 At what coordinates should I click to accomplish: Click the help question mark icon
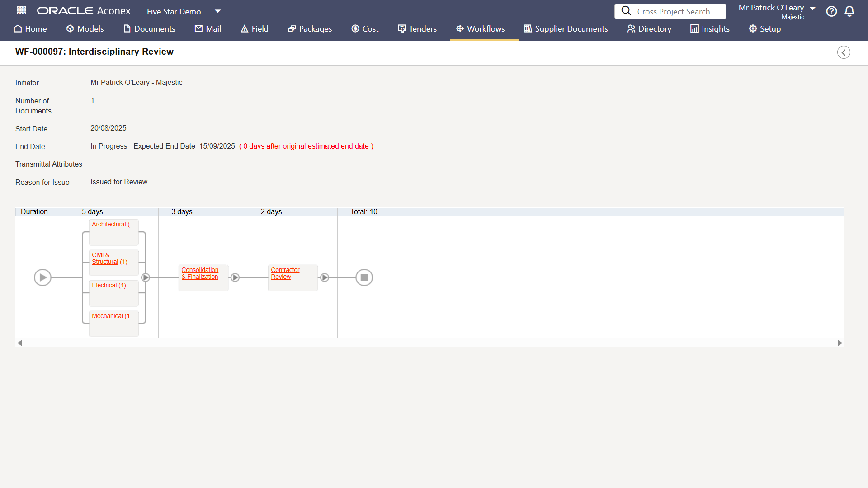[831, 11]
